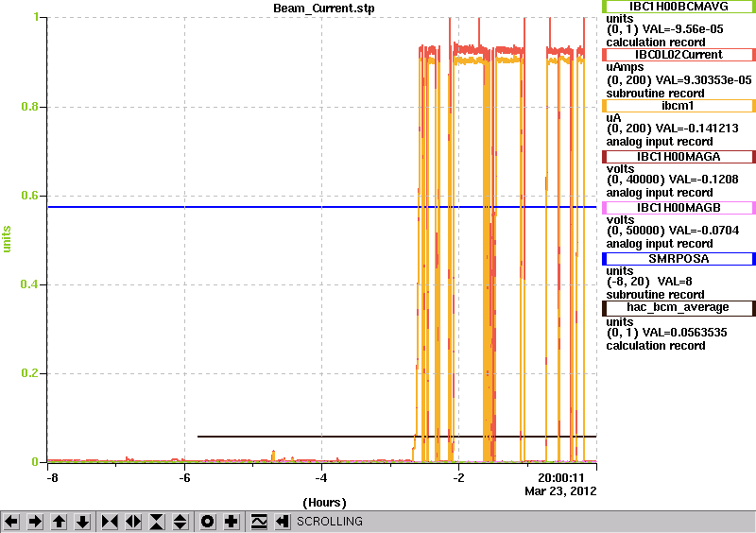The image size is (756, 533).
Task: Select the IBC1H00BCMAVG curve in legend
Action: click(x=679, y=7)
